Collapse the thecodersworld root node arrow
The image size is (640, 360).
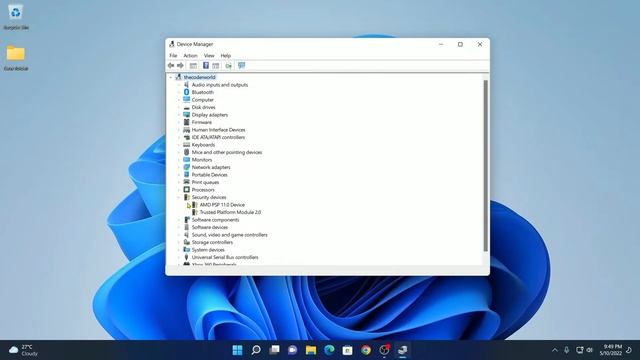tap(171, 77)
